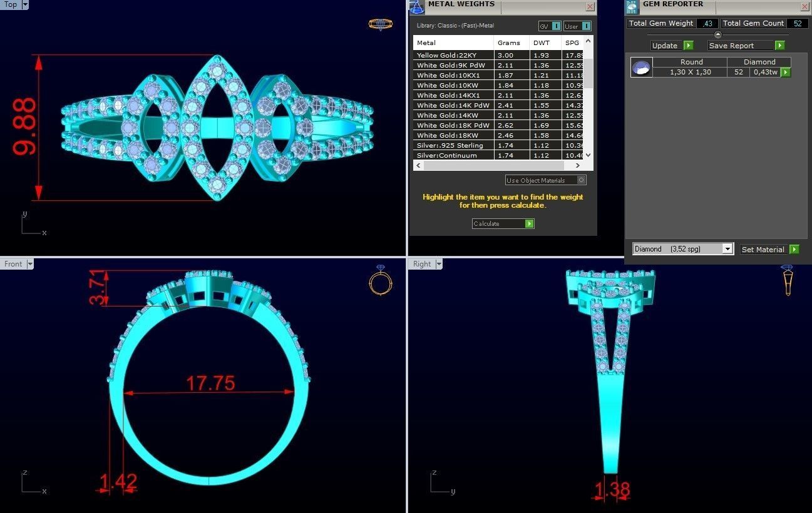Viewport: 812px width, 513px height.
Task: Select the Yellow Gold:22KY row
Action: 498,55
